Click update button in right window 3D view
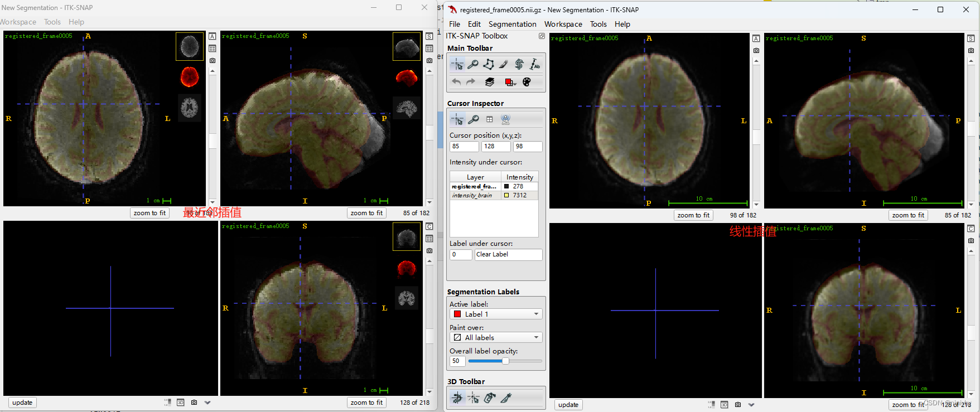The width and height of the screenshot is (980, 412). click(568, 405)
